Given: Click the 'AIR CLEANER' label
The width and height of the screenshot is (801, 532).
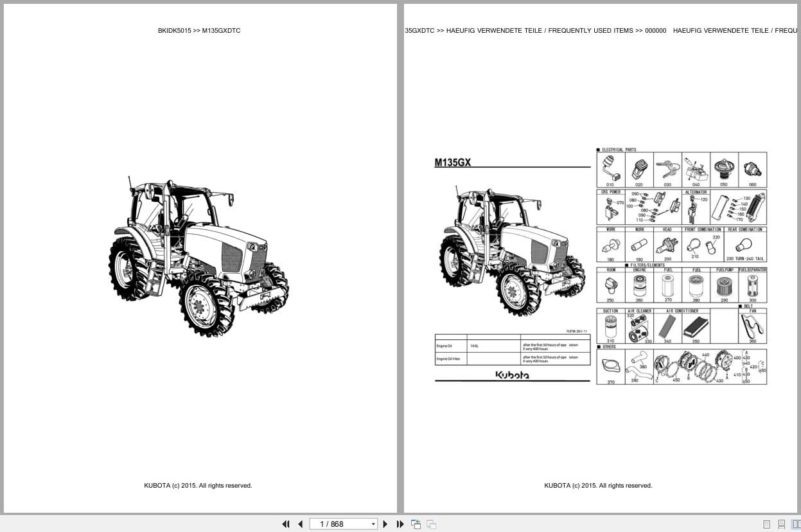Looking at the screenshot, I should tap(639, 311).
